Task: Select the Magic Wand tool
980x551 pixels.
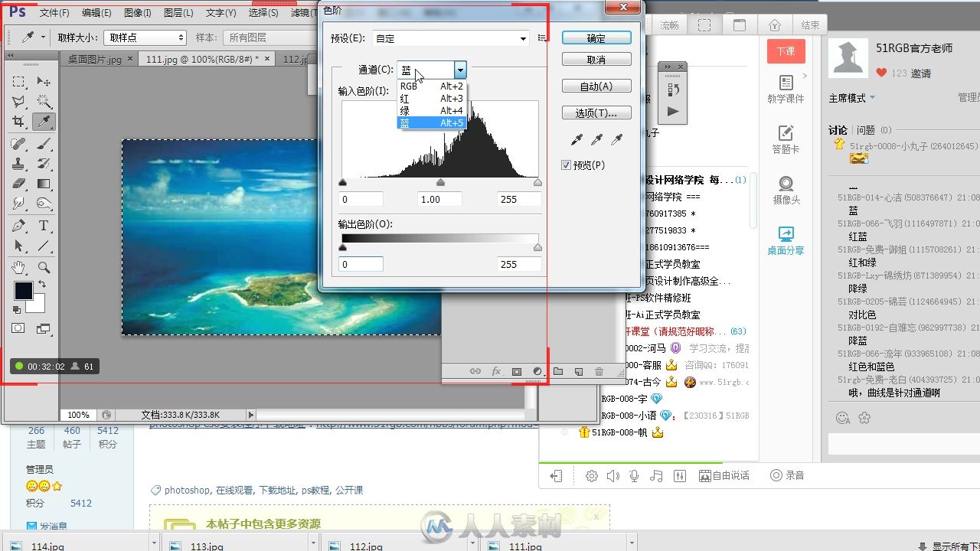Action: pyautogui.click(x=44, y=102)
